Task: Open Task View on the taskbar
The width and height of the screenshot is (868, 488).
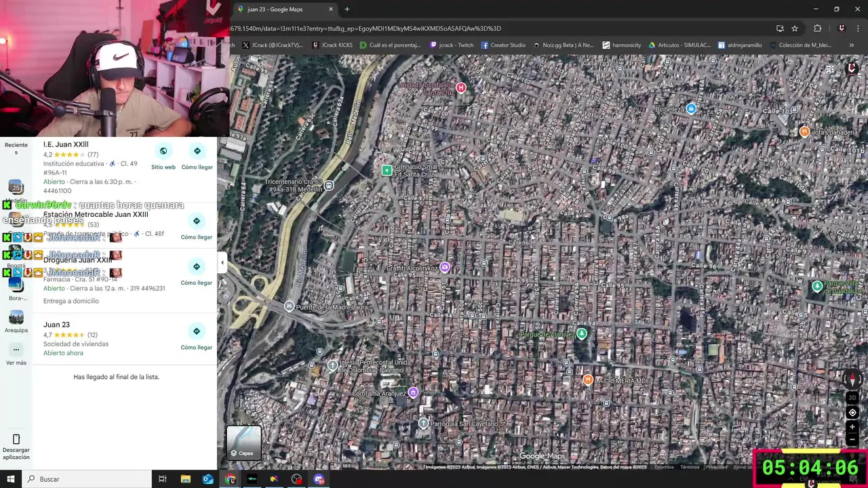Action: (163, 479)
